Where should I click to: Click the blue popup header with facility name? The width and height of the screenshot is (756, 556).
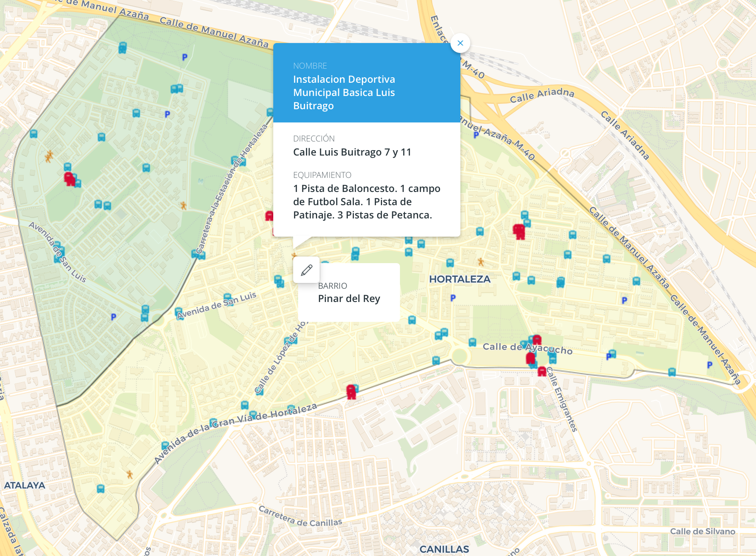click(x=366, y=83)
